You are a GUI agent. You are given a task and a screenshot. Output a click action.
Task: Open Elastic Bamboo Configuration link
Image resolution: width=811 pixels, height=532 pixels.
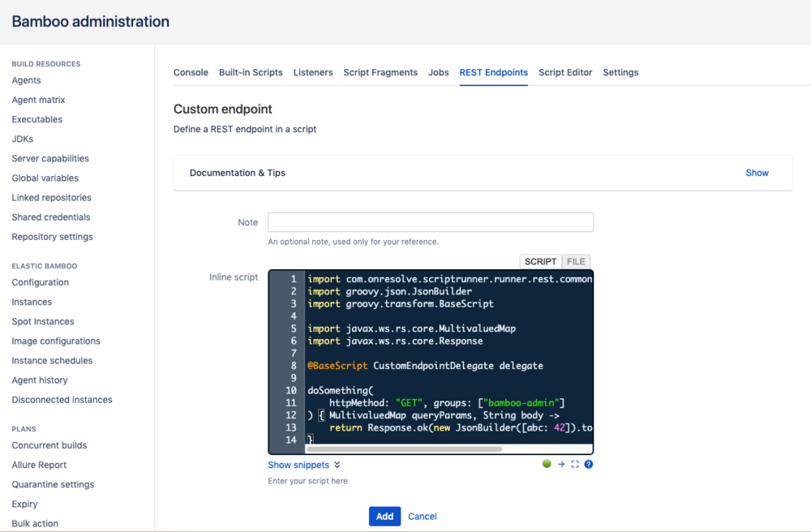(41, 282)
